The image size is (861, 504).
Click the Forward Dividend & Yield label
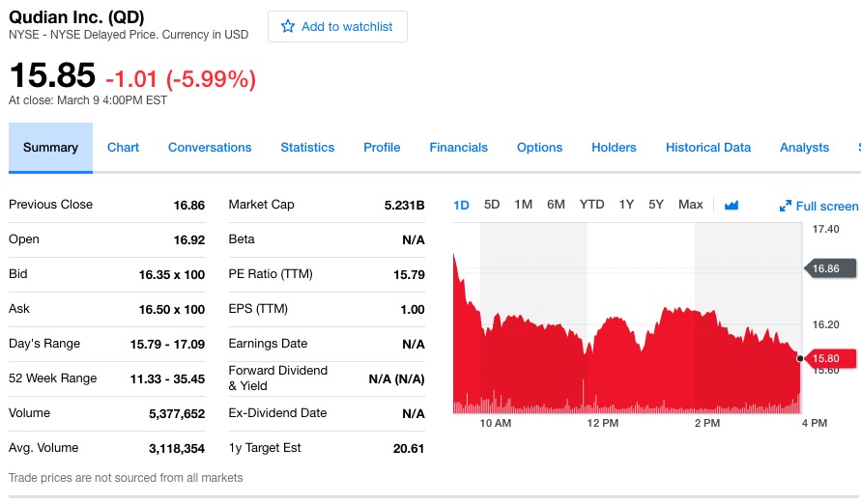[x=278, y=378]
